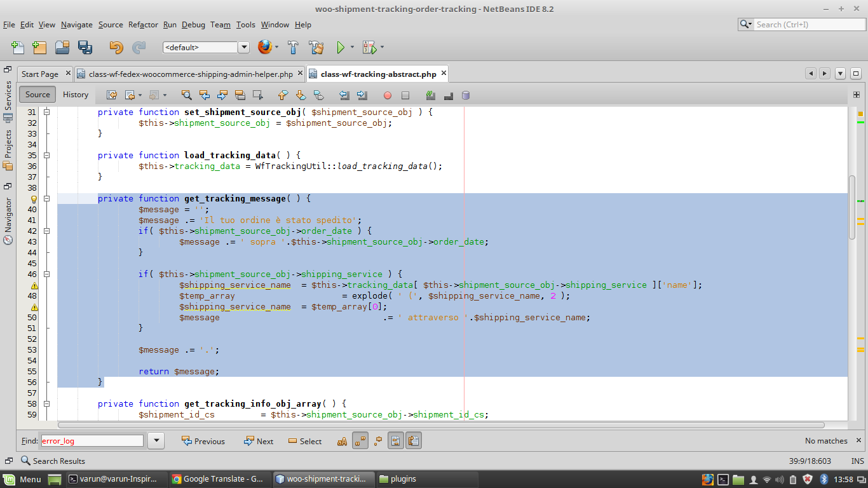
Task: Open the Debug menu
Action: tap(193, 25)
